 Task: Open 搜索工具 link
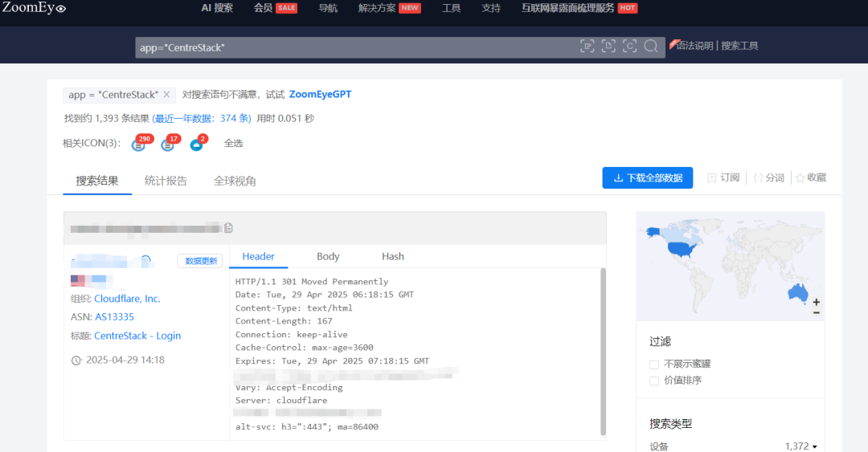point(739,46)
